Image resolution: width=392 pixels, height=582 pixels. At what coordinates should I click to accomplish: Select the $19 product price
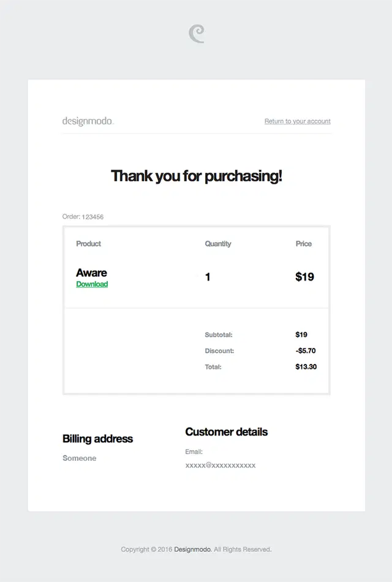(x=305, y=277)
